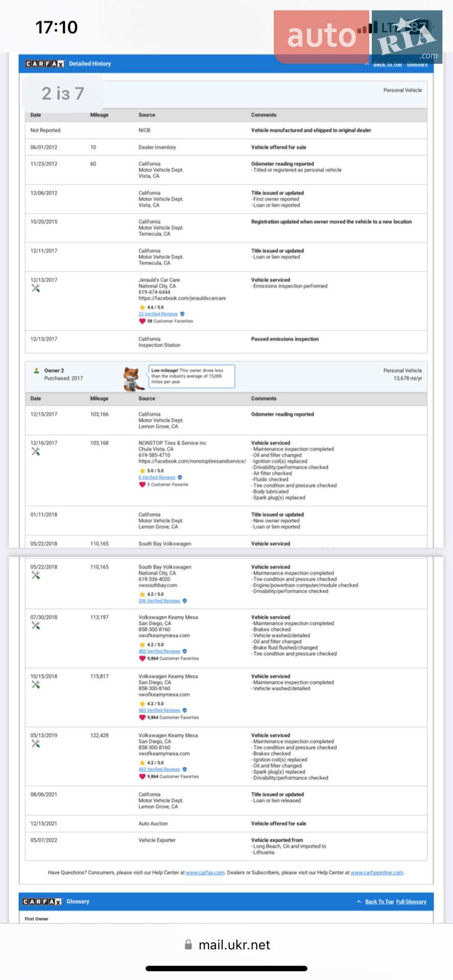The width and height of the screenshot is (453, 980).
Task: Click the heart icon by 58 Customer Favorites
Action: [x=142, y=321]
